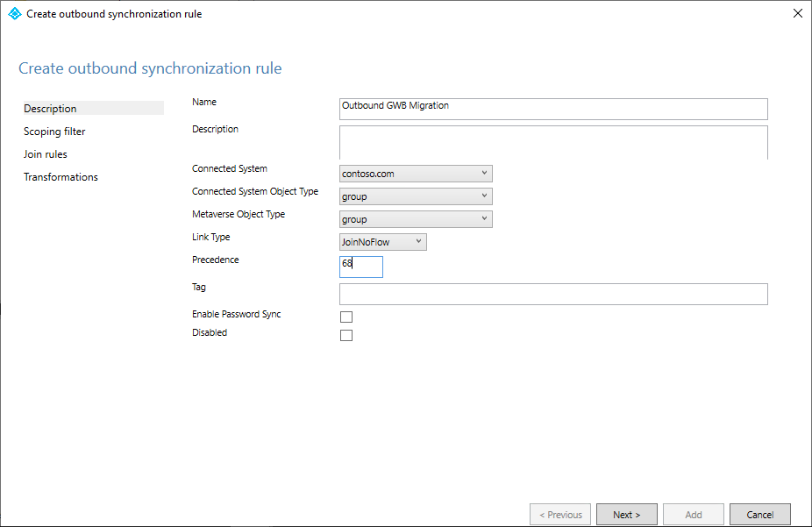This screenshot has height=527, width=812.
Task: Click the Azure AD Connect title bar icon
Action: pos(15,13)
